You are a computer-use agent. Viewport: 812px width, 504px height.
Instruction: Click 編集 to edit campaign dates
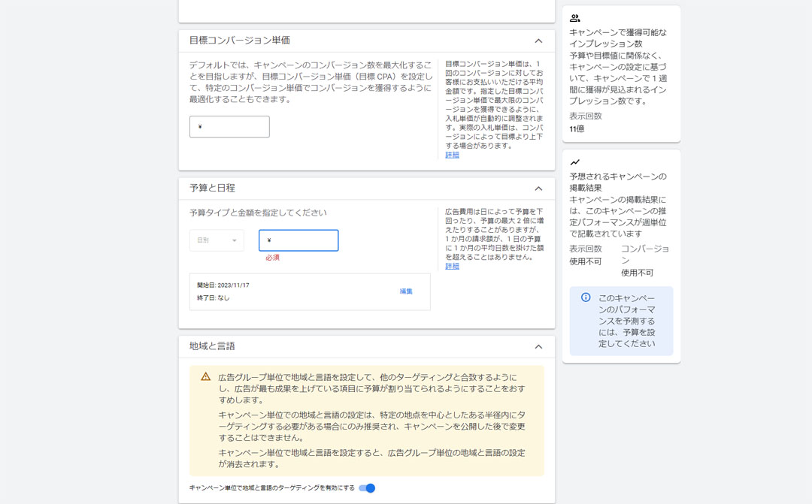tap(406, 291)
